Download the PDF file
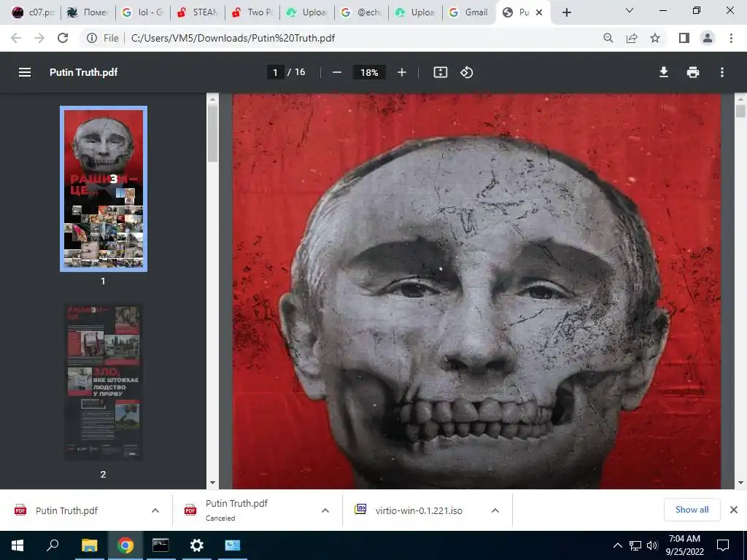747x560 pixels. tap(664, 72)
